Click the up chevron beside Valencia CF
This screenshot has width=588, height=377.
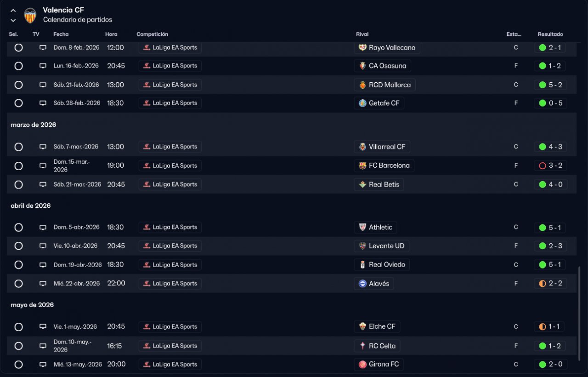[13, 11]
